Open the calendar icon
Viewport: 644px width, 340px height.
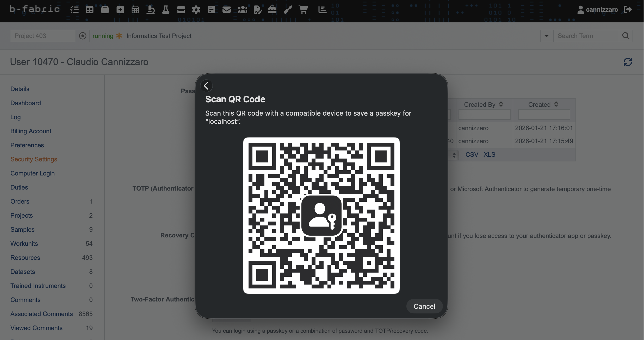point(135,10)
